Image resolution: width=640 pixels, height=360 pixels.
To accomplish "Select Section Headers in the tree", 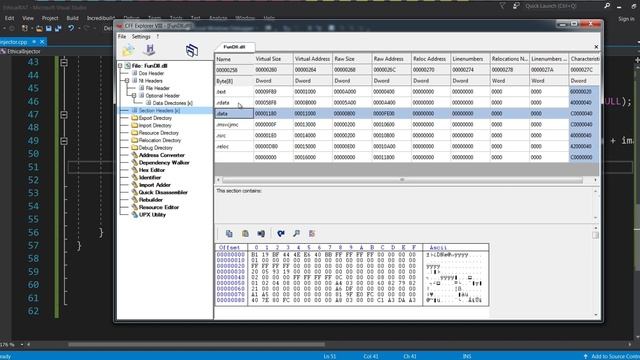I will coord(159,111).
